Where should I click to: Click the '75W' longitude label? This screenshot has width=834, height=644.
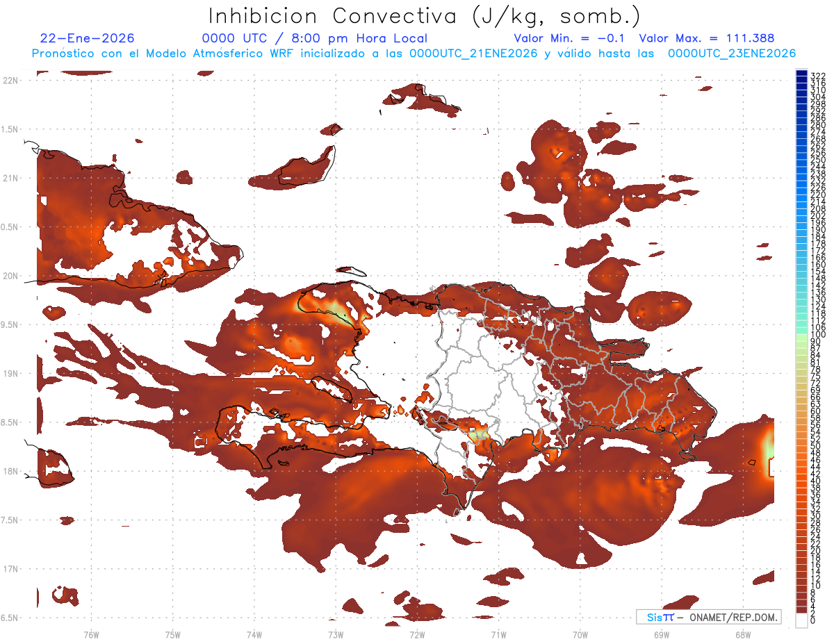[172, 635]
